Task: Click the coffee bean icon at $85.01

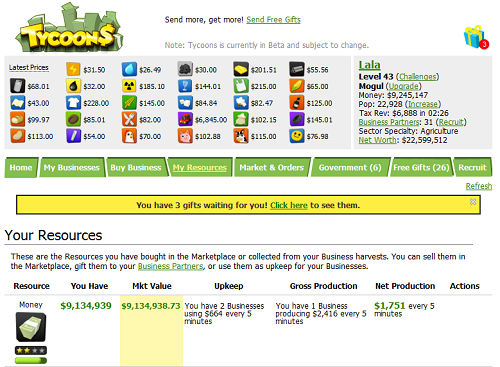Action: [73, 119]
